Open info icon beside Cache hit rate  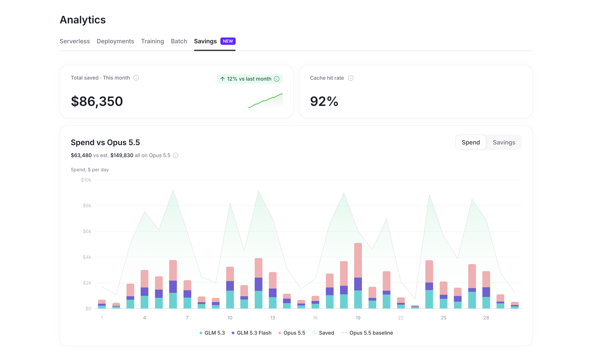[351, 78]
